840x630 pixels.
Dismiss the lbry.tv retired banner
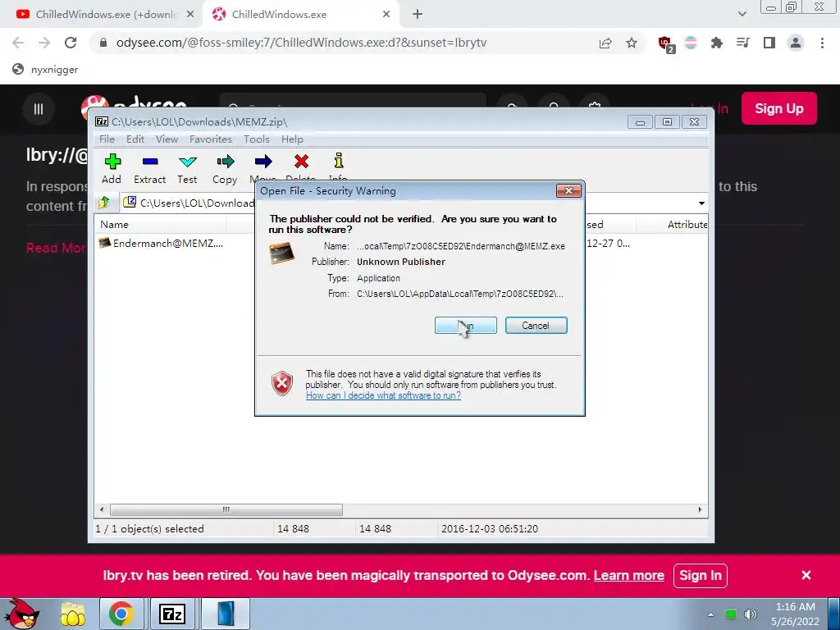tap(806, 575)
